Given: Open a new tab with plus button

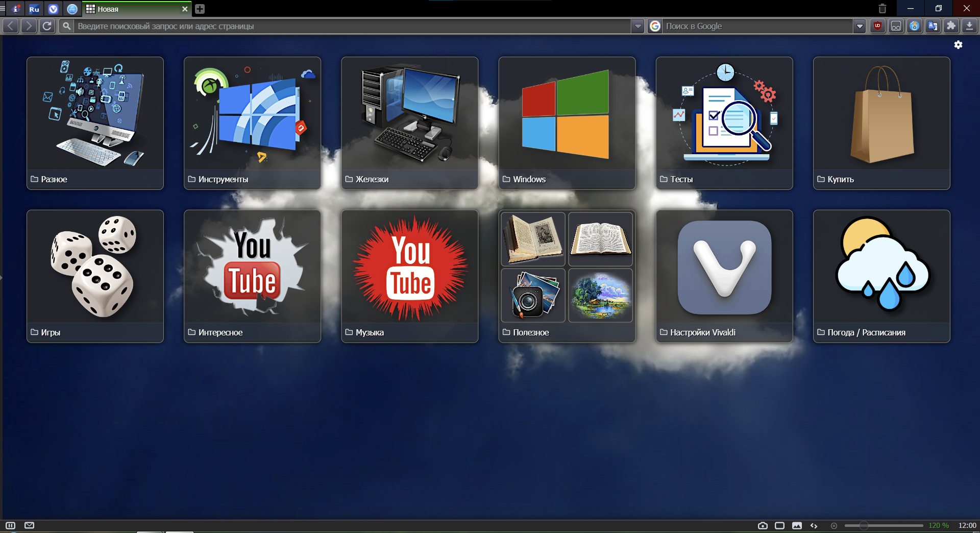Looking at the screenshot, I should pos(200,9).
